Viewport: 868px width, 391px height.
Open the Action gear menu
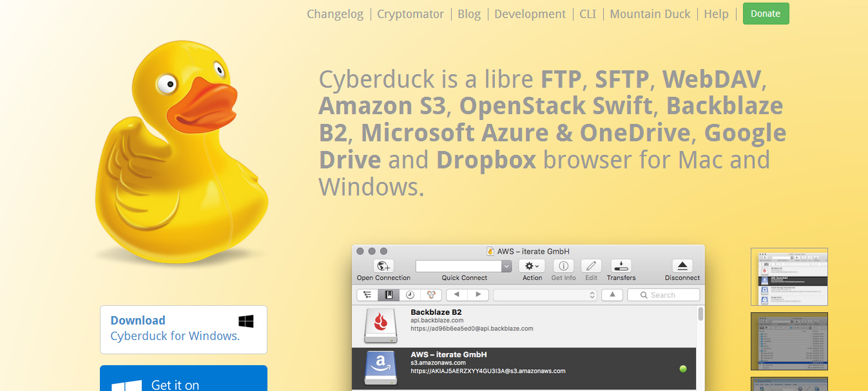(x=532, y=266)
